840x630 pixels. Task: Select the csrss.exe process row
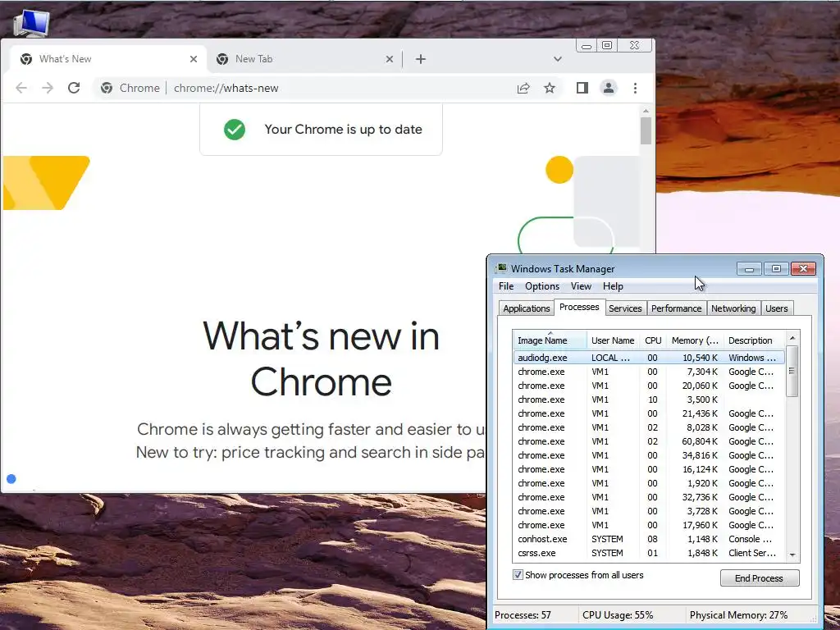click(x=649, y=553)
